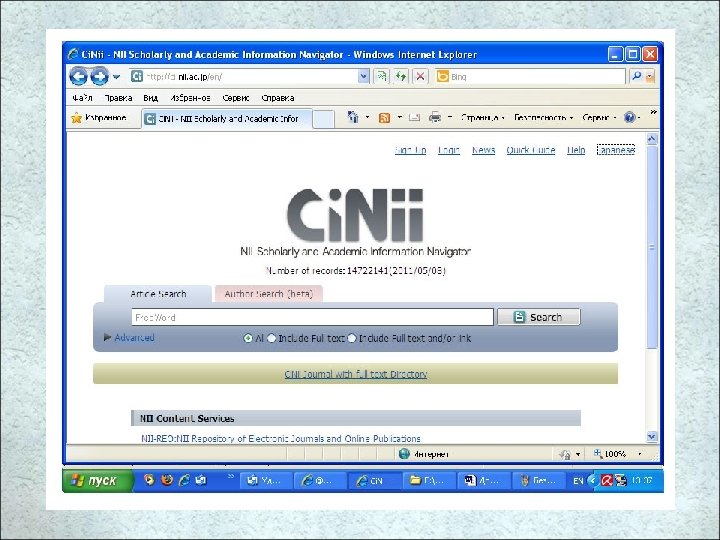Click the red Stop loading icon
This screenshot has width=720, height=540.
[420, 76]
